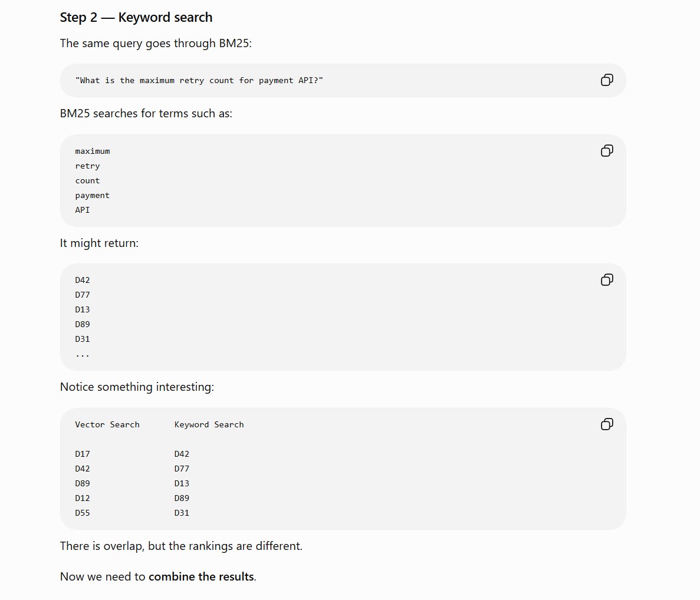Click the term API at the list's end

tap(83, 210)
